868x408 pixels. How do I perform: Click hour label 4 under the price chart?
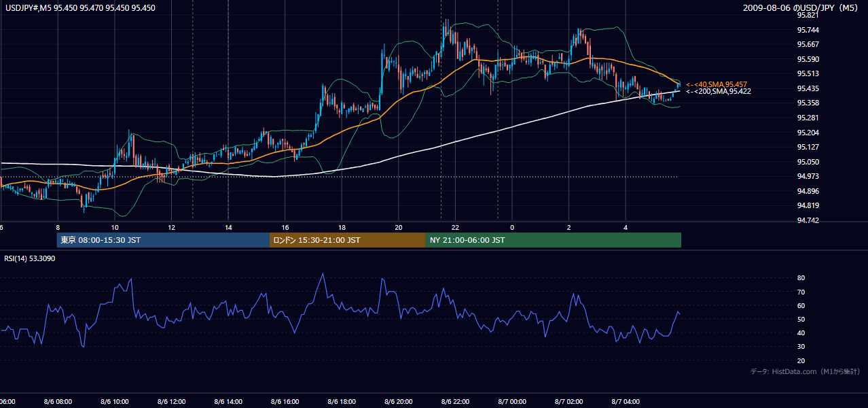pyautogui.click(x=626, y=228)
